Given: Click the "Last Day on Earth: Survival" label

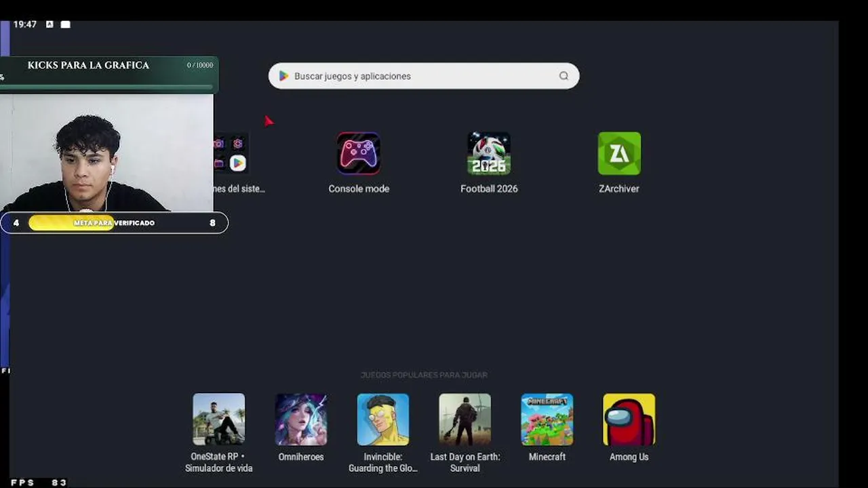Looking at the screenshot, I should pos(465,462).
